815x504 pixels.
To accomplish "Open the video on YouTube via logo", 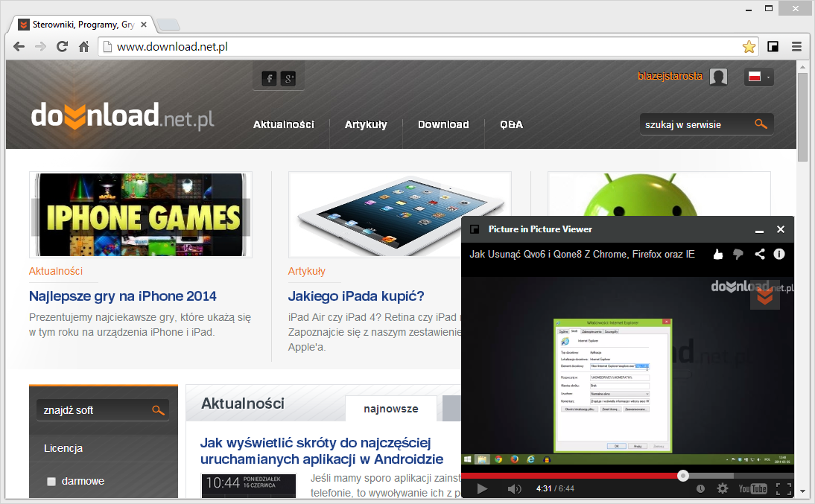I will point(752,488).
